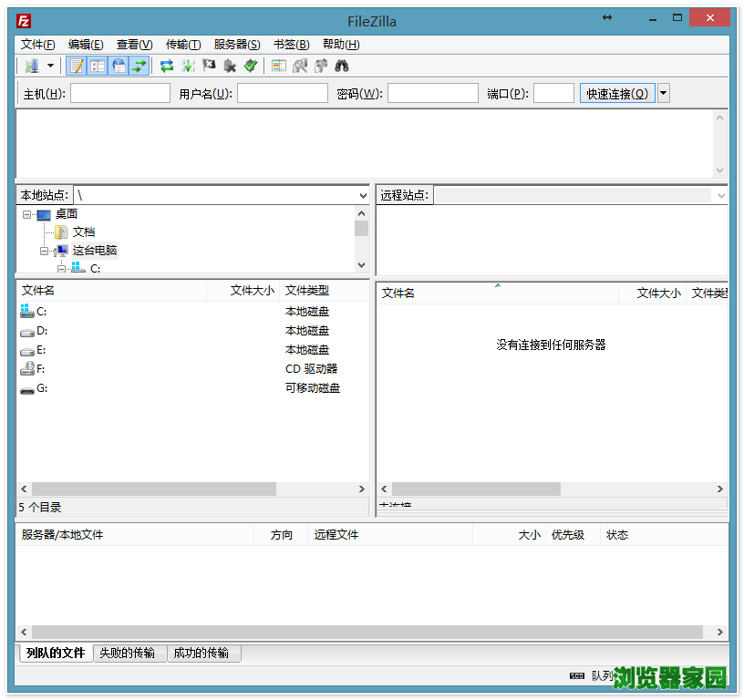744x700 pixels.
Task: Toggle the message log display icon
Action: tap(77, 66)
